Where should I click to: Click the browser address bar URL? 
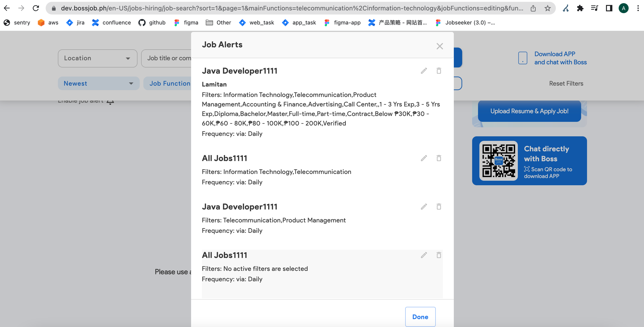(x=292, y=8)
